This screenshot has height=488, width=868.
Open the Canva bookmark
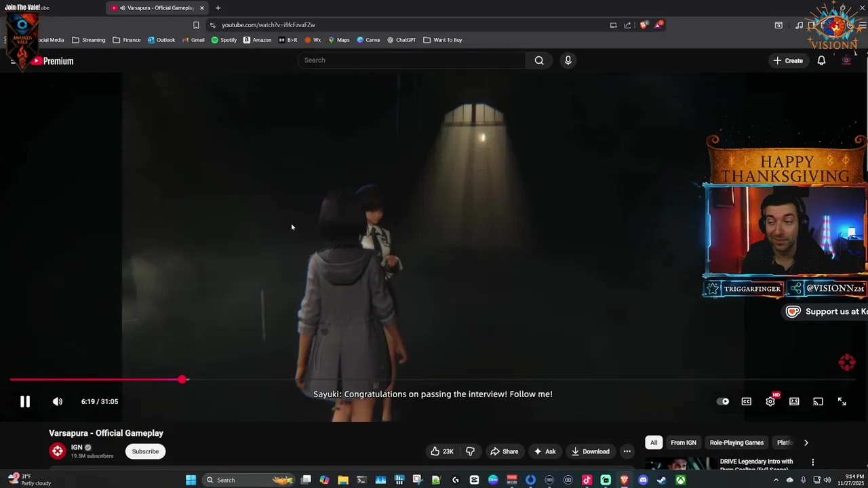(368, 40)
